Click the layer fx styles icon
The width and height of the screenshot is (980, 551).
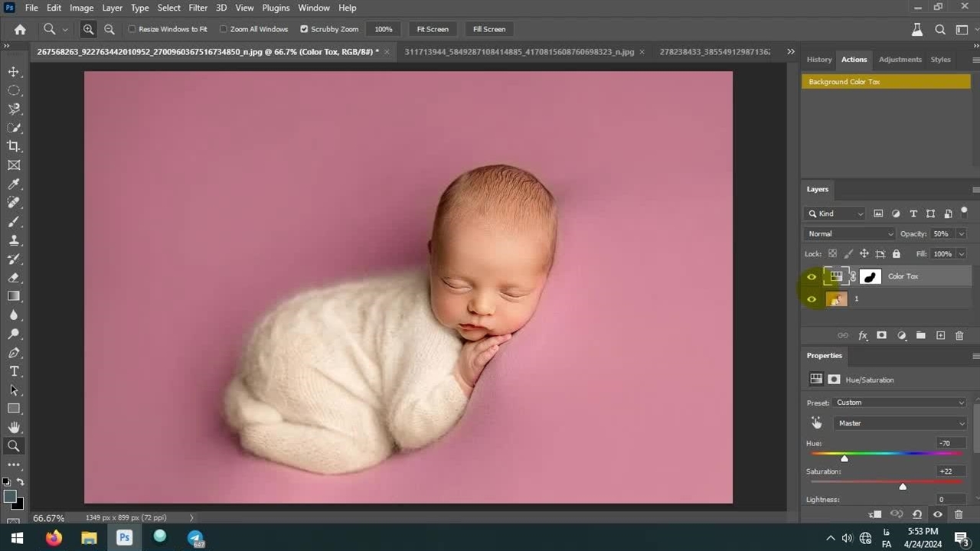click(x=863, y=335)
